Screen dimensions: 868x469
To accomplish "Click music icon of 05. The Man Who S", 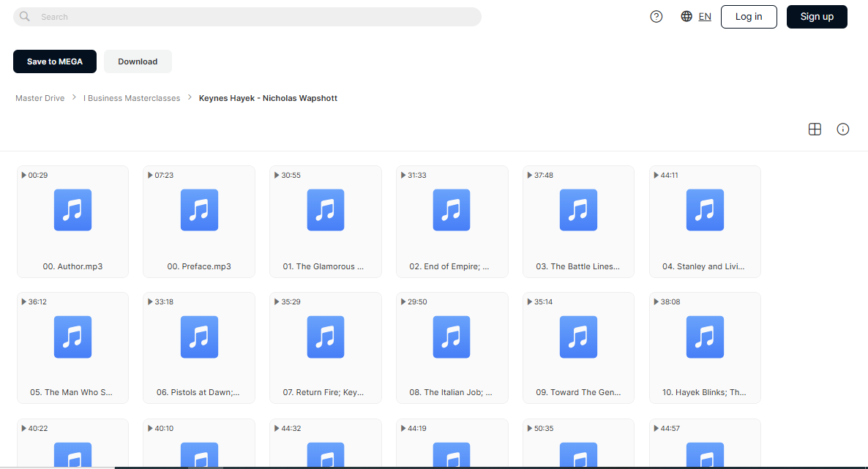I will point(72,337).
